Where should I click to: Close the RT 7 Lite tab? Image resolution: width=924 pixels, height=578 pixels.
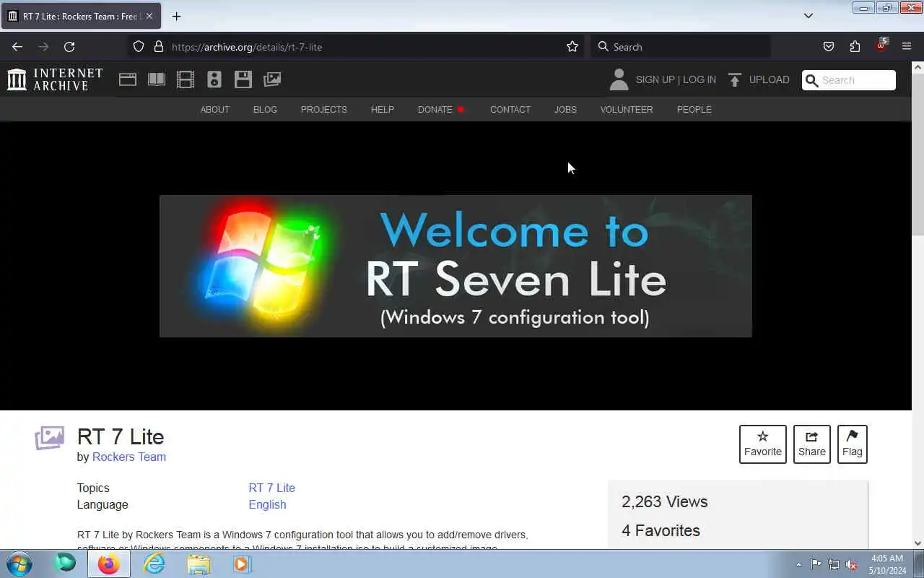(x=149, y=16)
